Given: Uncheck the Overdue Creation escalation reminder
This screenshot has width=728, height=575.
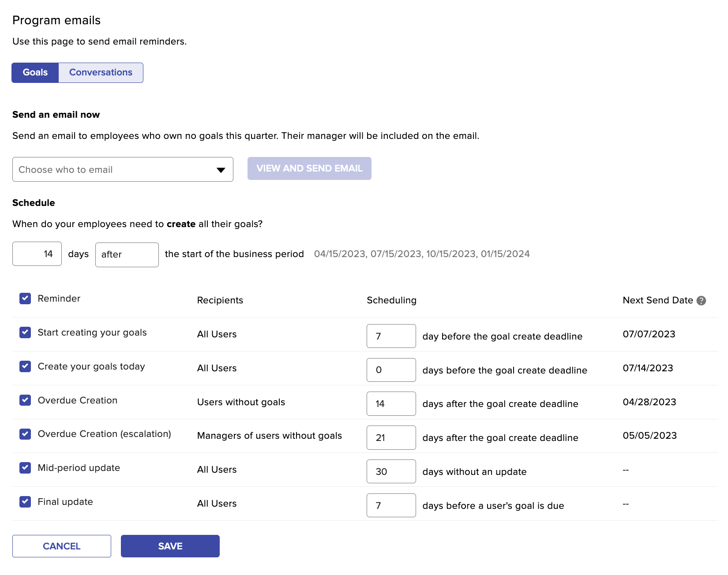Looking at the screenshot, I should tap(25, 434).
